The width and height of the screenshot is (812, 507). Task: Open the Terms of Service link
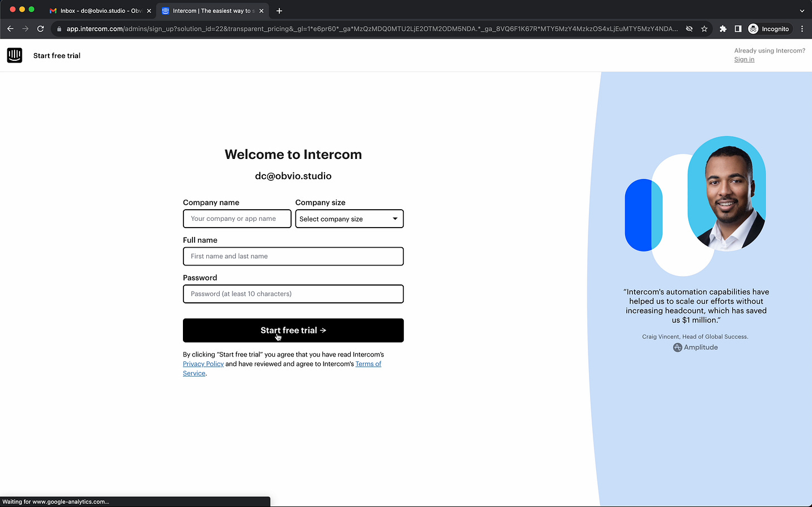pyautogui.click(x=368, y=364)
